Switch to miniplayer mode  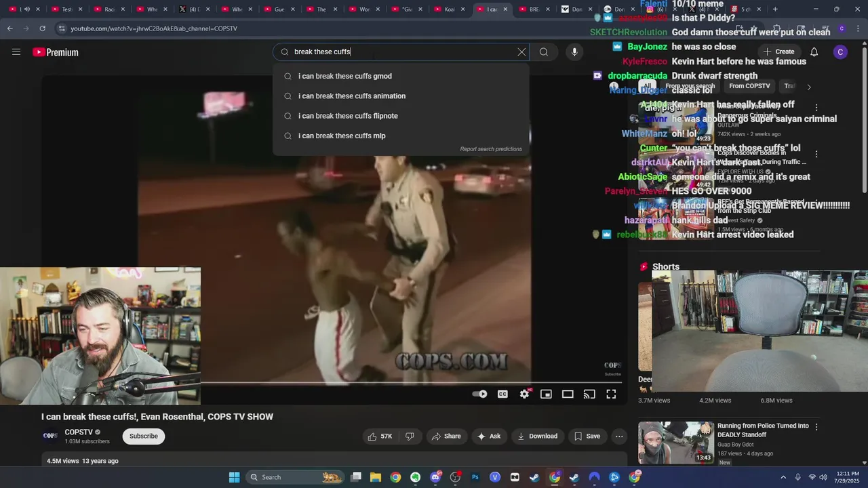pyautogui.click(x=546, y=394)
